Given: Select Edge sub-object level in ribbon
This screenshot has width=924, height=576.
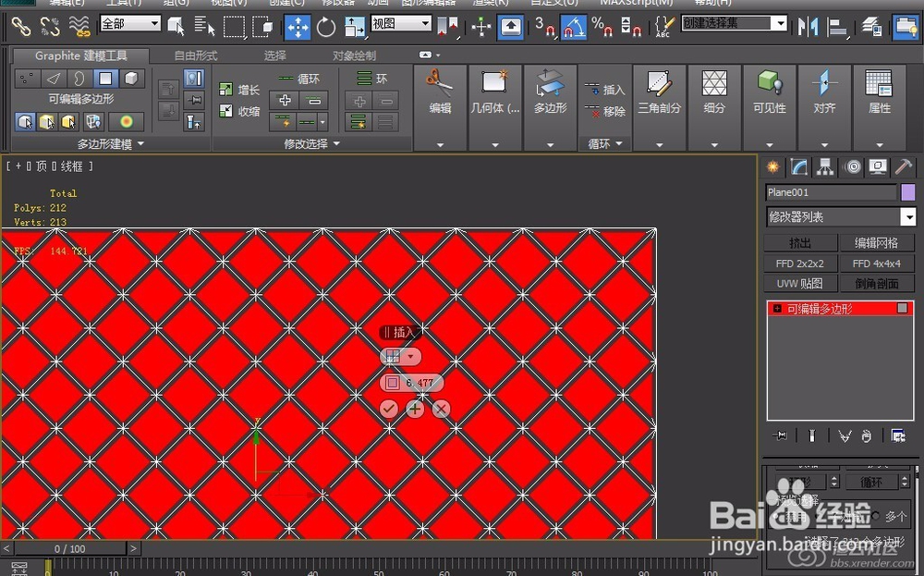Looking at the screenshot, I should [54, 79].
